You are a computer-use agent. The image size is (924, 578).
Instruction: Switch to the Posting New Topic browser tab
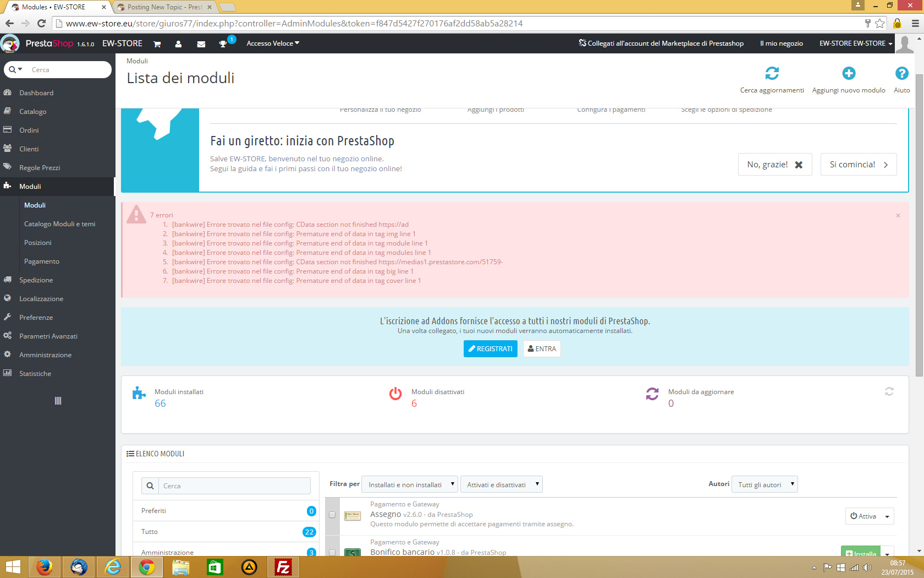tap(164, 7)
